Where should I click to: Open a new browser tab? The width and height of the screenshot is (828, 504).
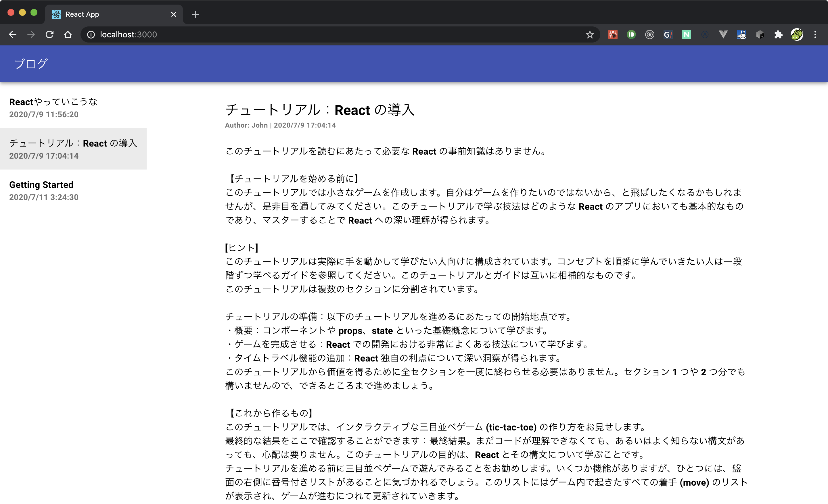click(195, 14)
